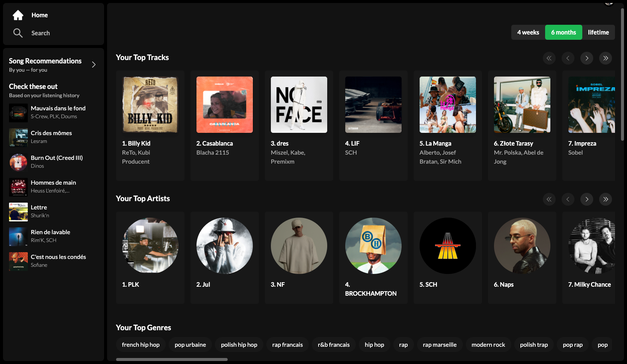Screen dimensions: 627x364
Task: Open the Impreza cover art
Action: click(592, 105)
